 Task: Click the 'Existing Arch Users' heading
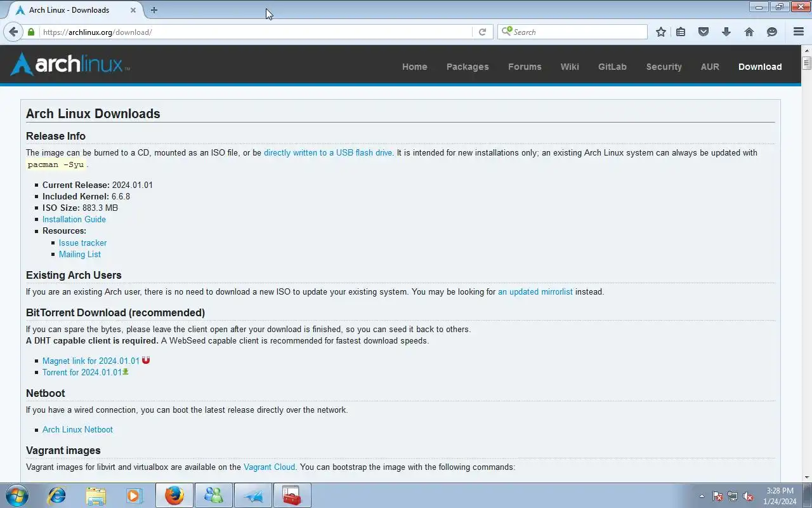click(x=74, y=275)
